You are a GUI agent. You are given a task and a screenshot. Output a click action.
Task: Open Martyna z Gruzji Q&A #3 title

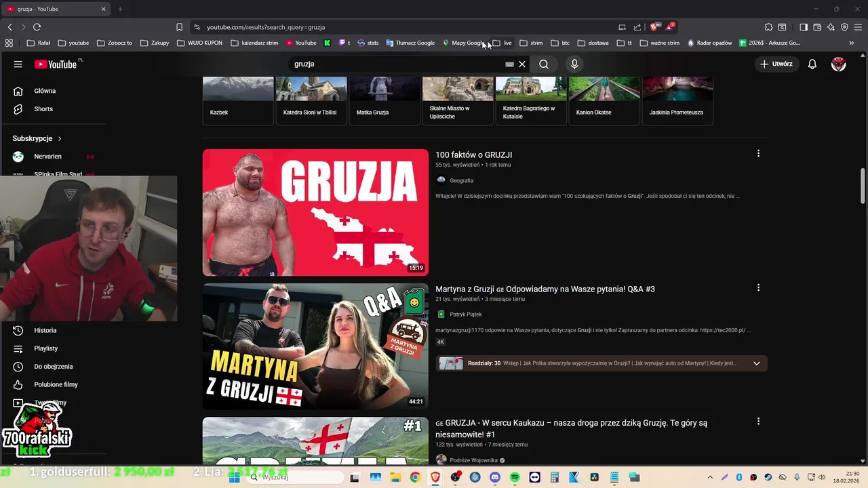pos(545,289)
